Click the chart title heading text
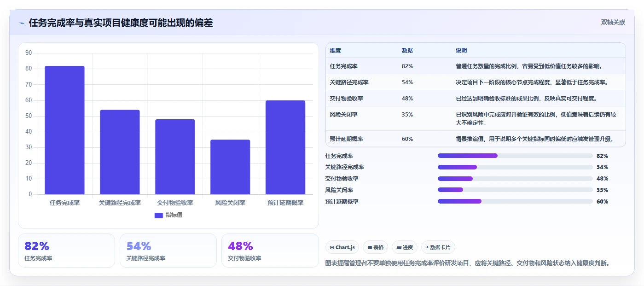644x286 pixels. coord(121,23)
